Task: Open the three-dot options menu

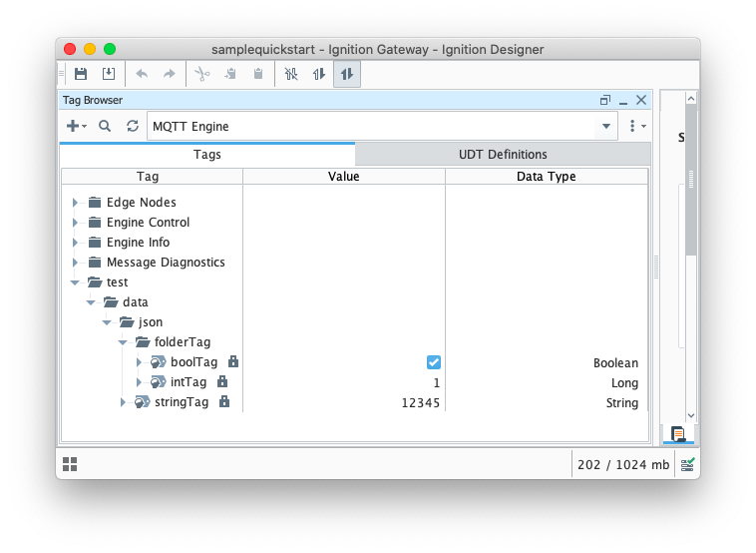Action: pos(637,126)
